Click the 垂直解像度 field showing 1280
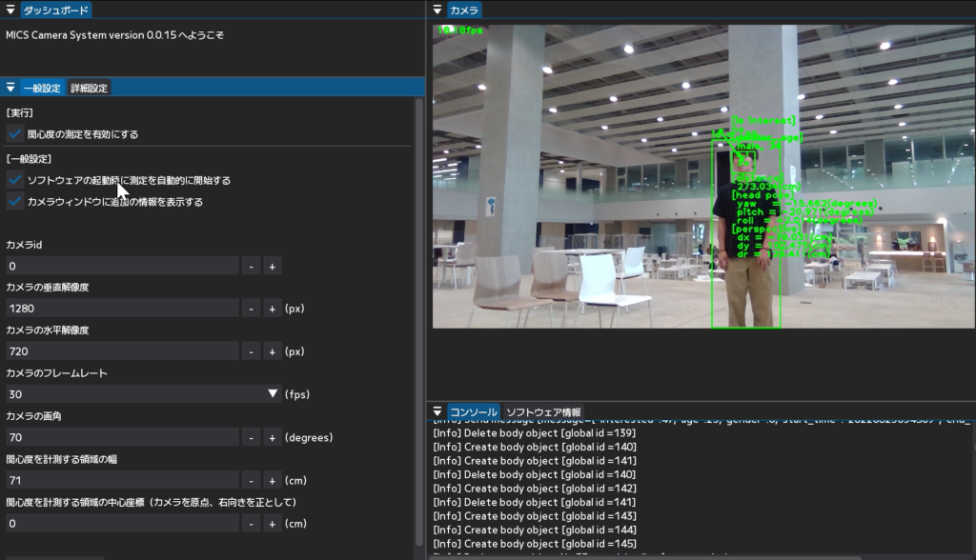The height and width of the screenshot is (560, 976). point(122,309)
